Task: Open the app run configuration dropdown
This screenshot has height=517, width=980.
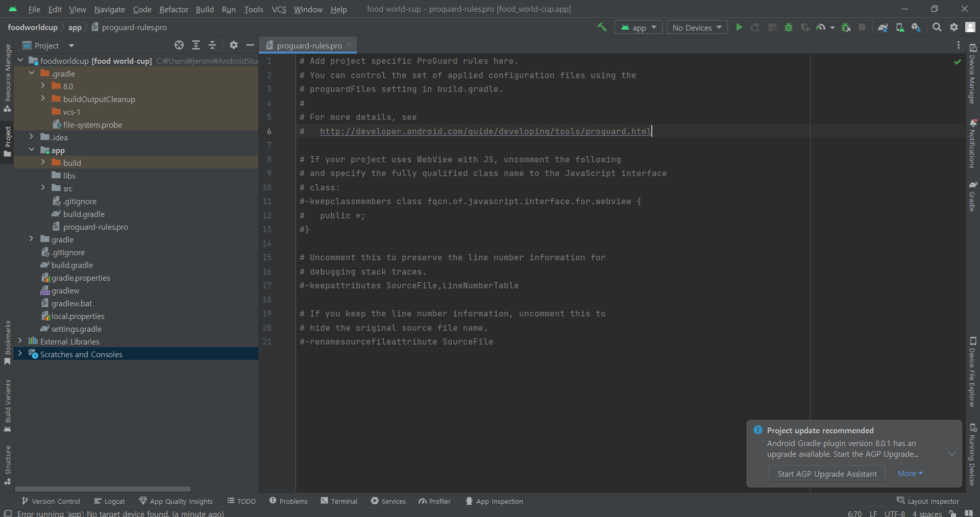Action: [639, 28]
